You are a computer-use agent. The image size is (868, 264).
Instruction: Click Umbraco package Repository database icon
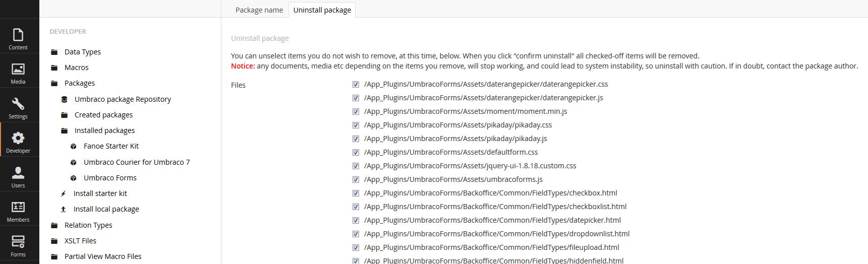[x=64, y=99]
